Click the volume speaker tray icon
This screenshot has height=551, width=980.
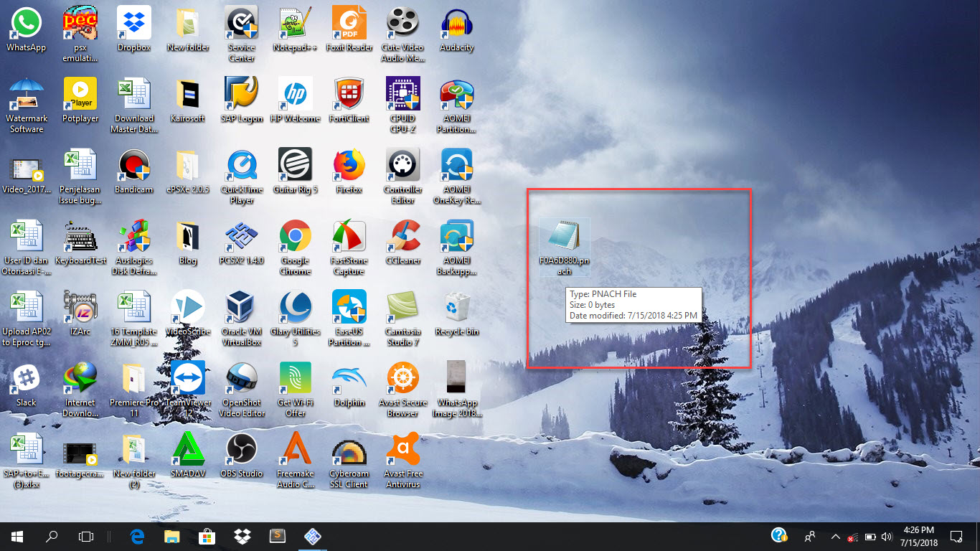click(887, 537)
